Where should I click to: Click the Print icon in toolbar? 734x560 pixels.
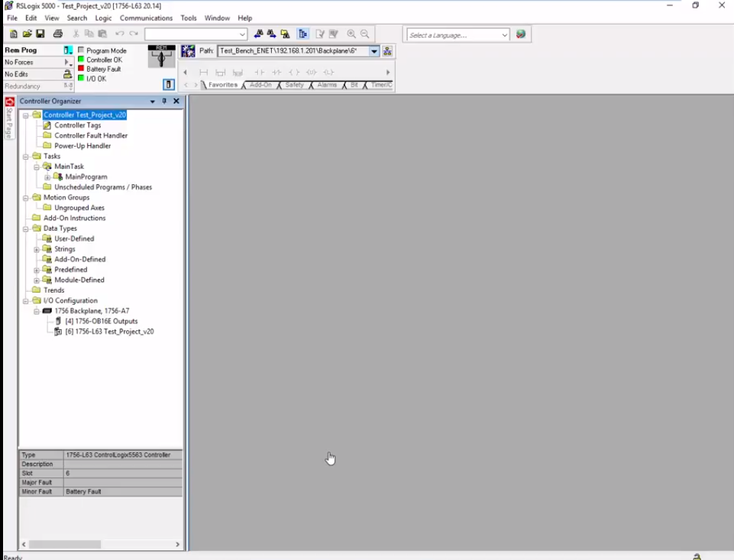(x=58, y=34)
